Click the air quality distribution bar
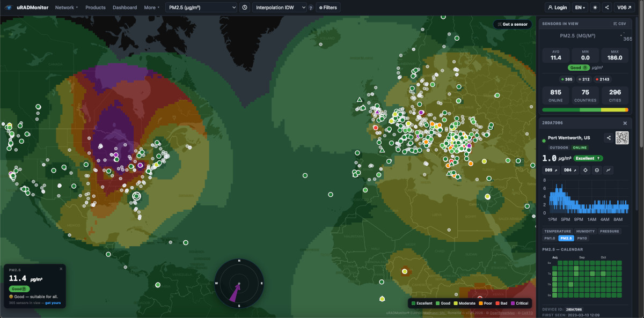The width and height of the screenshot is (644, 318). tap(585, 110)
